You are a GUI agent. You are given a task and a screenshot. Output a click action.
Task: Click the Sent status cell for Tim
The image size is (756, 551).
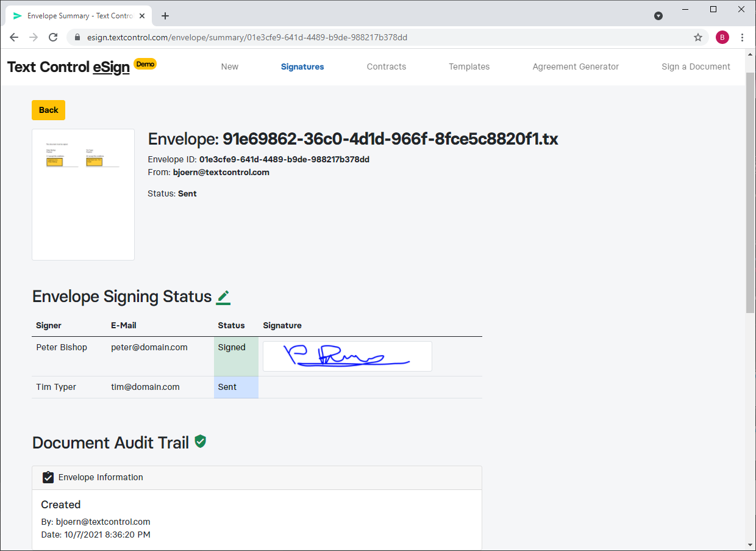pyautogui.click(x=236, y=387)
